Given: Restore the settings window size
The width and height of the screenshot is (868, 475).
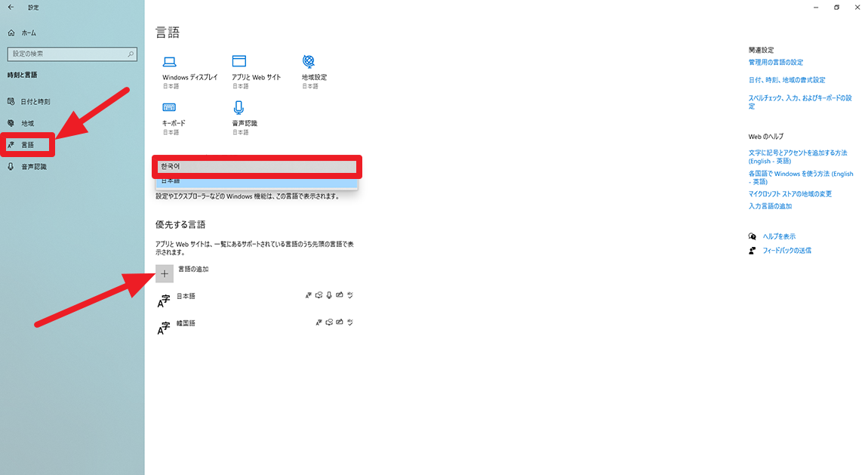Looking at the screenshot, I should tap(836, 8).
